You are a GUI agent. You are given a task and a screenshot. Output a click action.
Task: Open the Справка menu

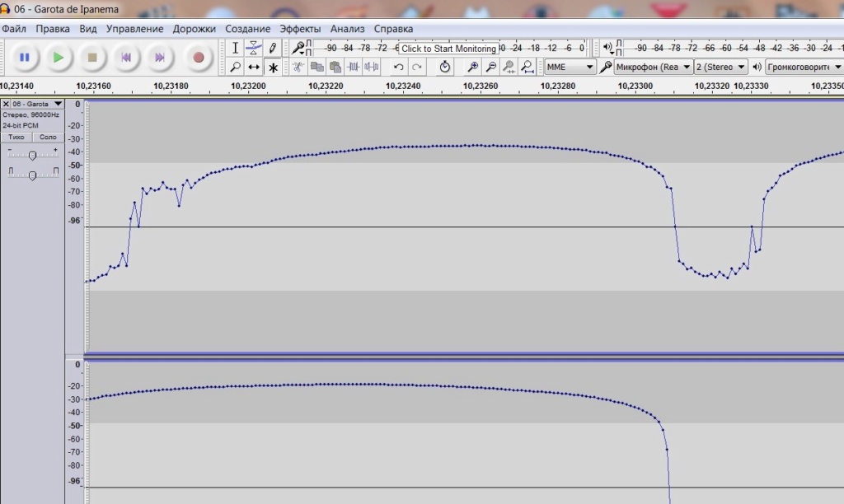point(393,29)
